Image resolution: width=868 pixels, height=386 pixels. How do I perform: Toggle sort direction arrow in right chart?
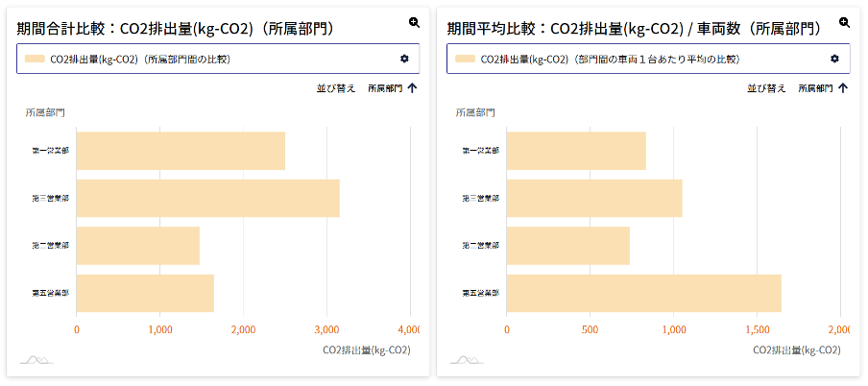pos(843,88)
